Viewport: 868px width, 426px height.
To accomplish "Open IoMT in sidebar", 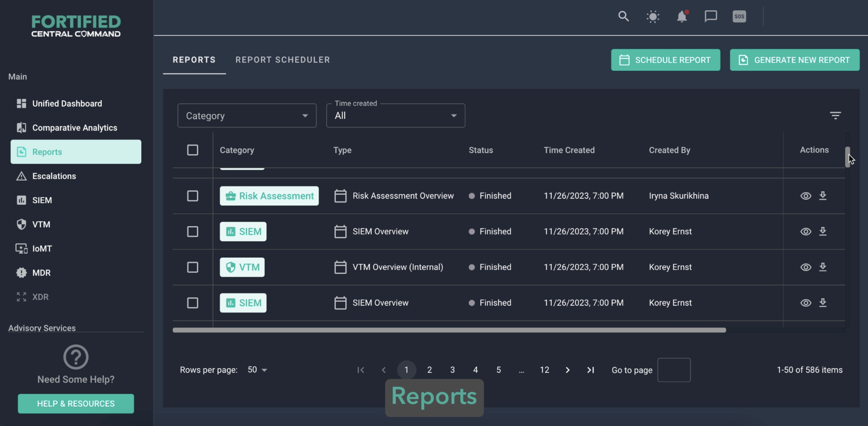I will coord(76,249).
